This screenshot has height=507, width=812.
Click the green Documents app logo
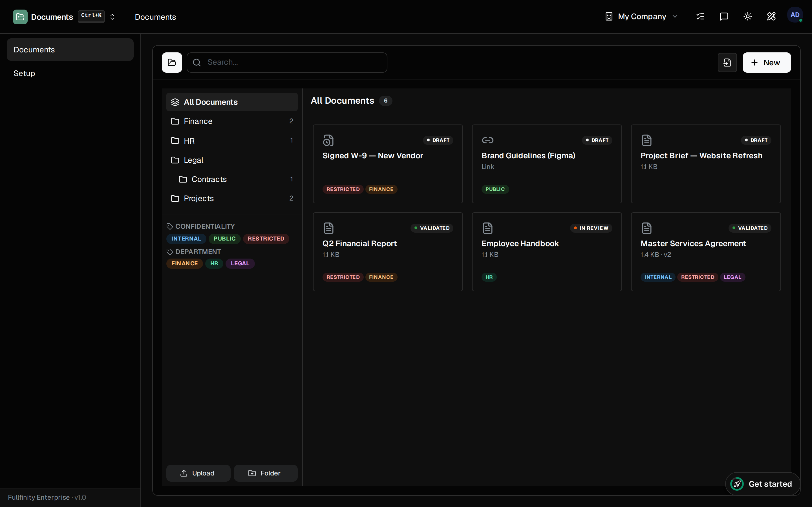pos(20,17)
